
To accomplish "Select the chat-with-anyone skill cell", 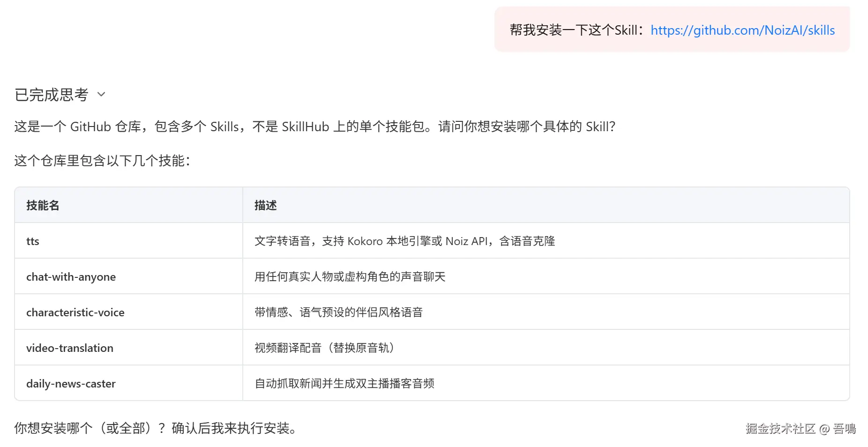I will pos(71,277).
